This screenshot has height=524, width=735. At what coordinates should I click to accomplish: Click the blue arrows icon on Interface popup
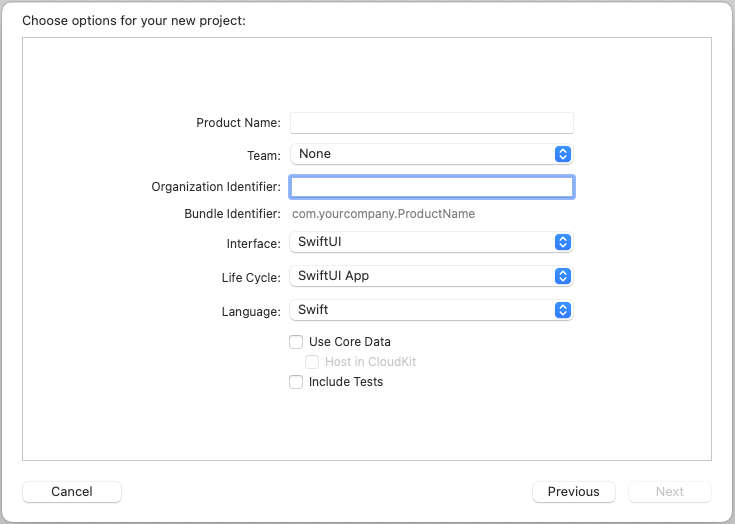pos(563,242)
